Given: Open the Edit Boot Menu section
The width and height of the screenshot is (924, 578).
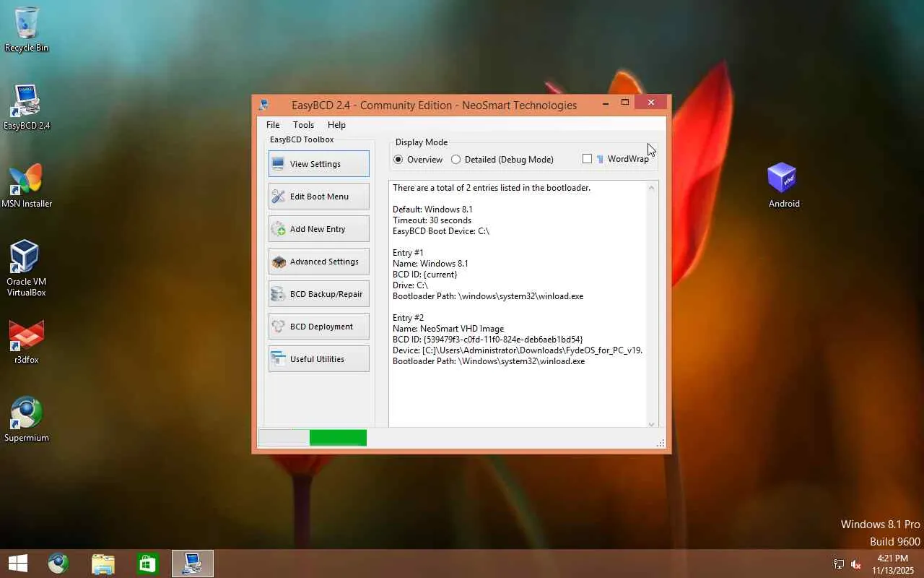Looking at the screenshot, I should click(318, 197).
